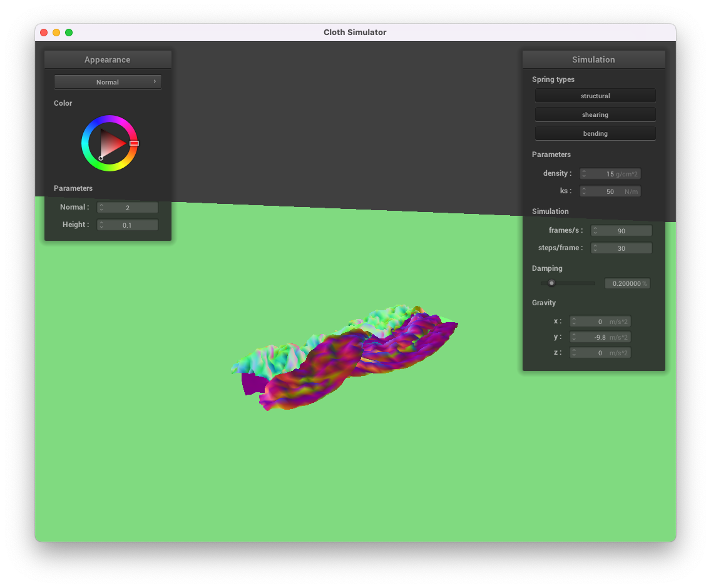711x588 pixels.
Task: Click the frames/s value field
Action: coord(621,231)
